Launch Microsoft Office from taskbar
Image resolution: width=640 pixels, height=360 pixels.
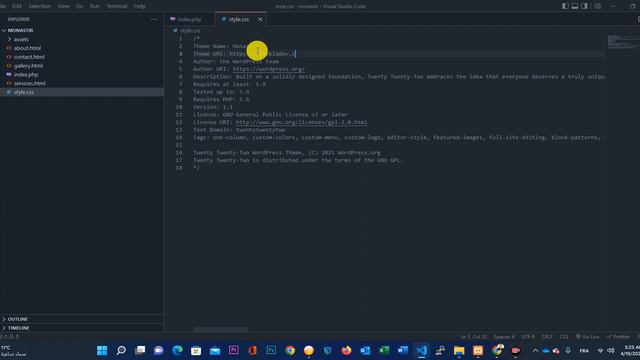click(x=252, y=350)
